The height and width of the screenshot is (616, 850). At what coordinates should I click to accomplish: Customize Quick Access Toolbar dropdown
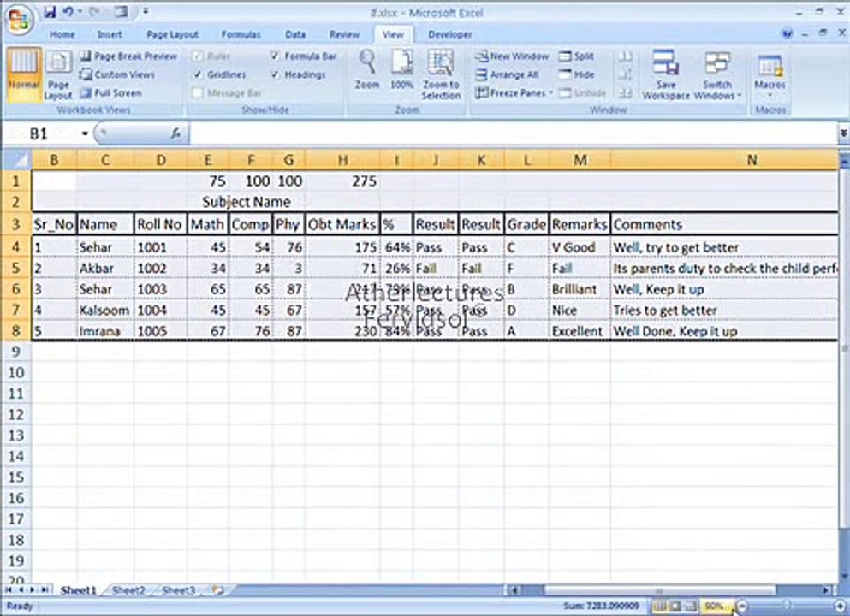(146, 11)
